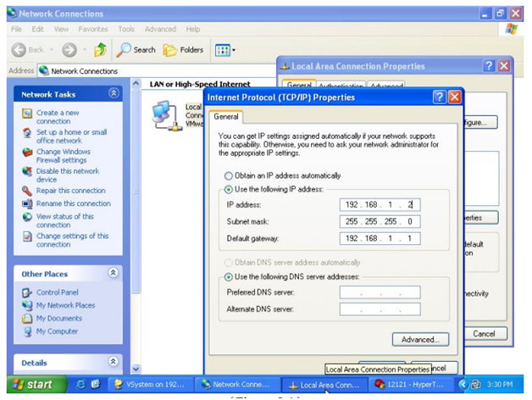Click the Advanced... button in TCP/IP Properties
The width and height of the screenshot is (532, 400).
click(x=420, y=340)
